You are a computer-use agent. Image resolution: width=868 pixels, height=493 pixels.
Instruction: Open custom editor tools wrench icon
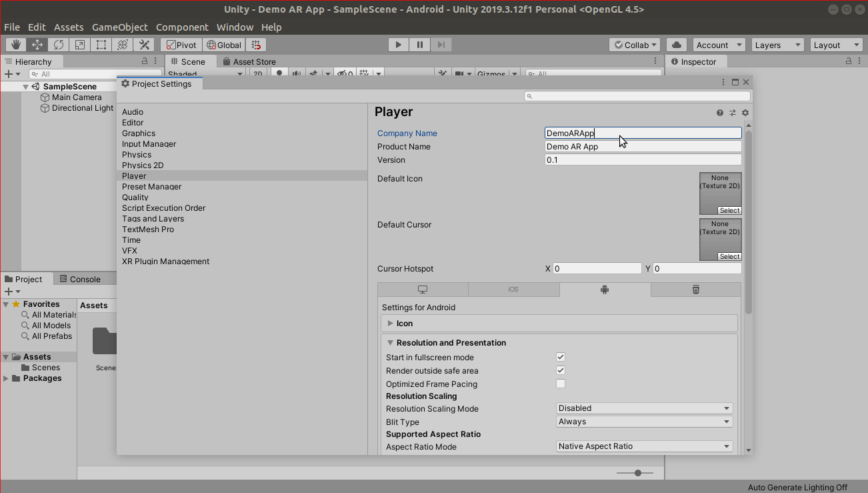(x=144, y=45)
